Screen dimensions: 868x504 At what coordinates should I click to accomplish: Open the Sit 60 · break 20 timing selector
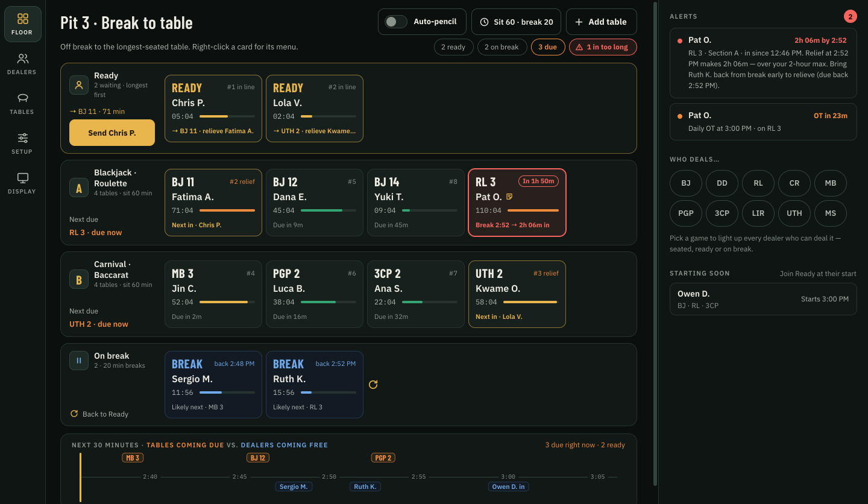[x=517, y=22]
